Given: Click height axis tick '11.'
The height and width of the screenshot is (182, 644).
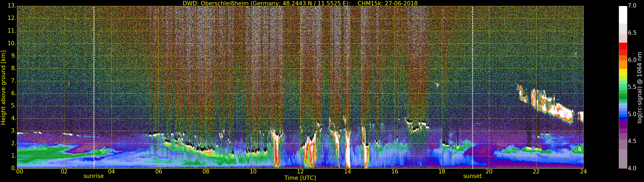Looking at the screenshot, I should [x=12, y=31].
